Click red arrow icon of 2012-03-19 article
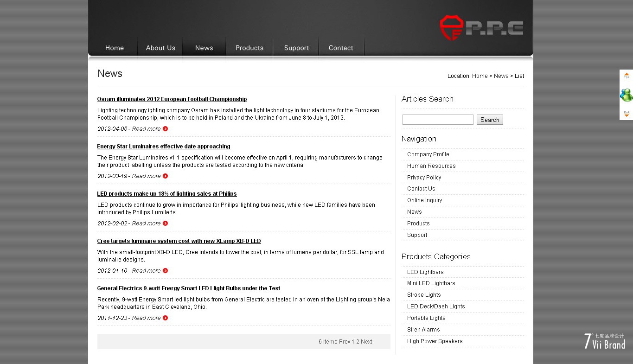 166,176
